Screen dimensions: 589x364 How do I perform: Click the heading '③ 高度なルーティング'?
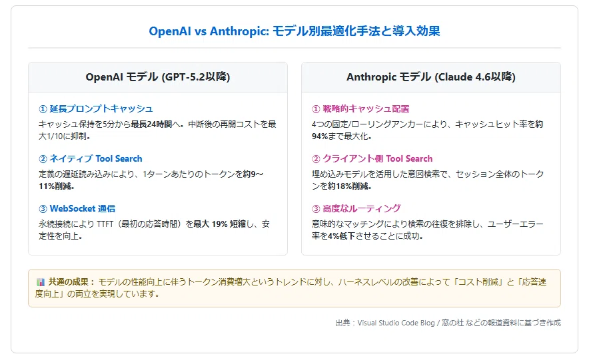click(x=356, y=209)
